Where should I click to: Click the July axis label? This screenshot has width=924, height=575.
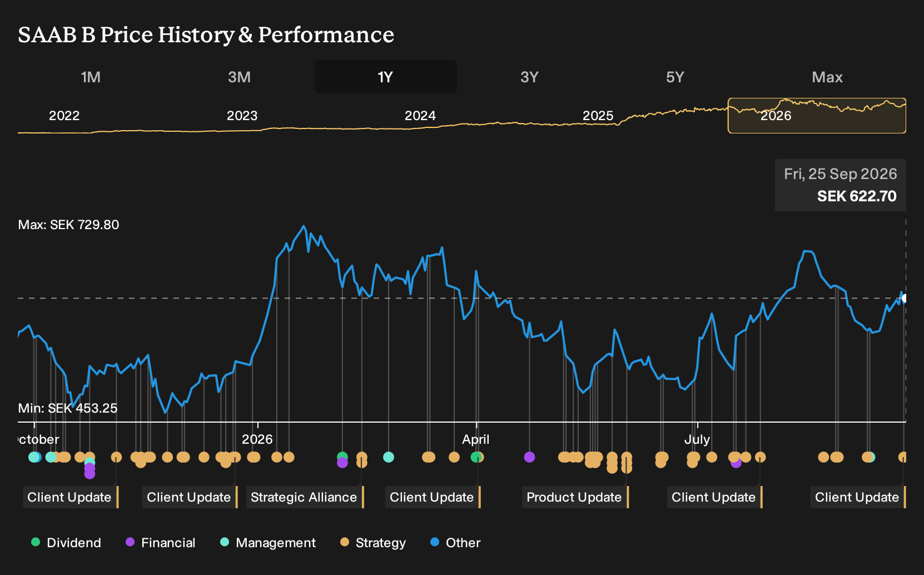pyautogui.click(x=697, y=439)
